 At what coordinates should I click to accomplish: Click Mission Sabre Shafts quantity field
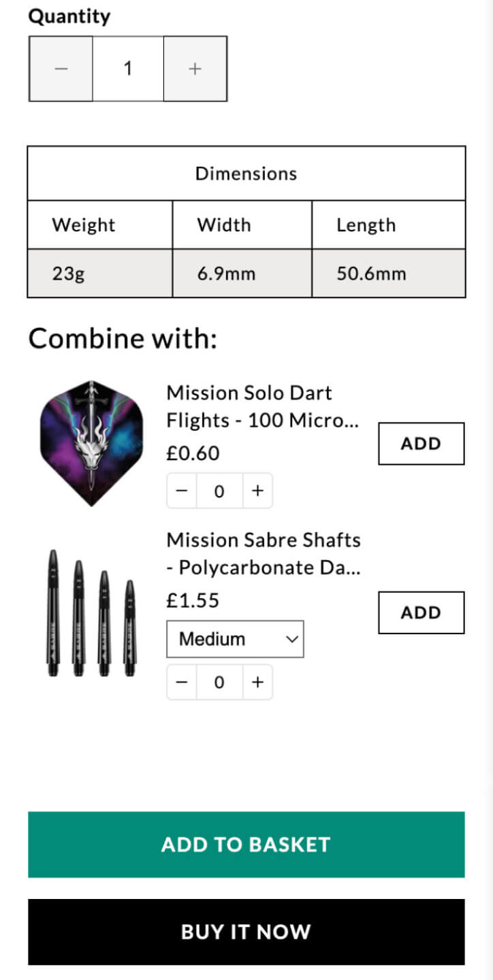click(219, 682)
